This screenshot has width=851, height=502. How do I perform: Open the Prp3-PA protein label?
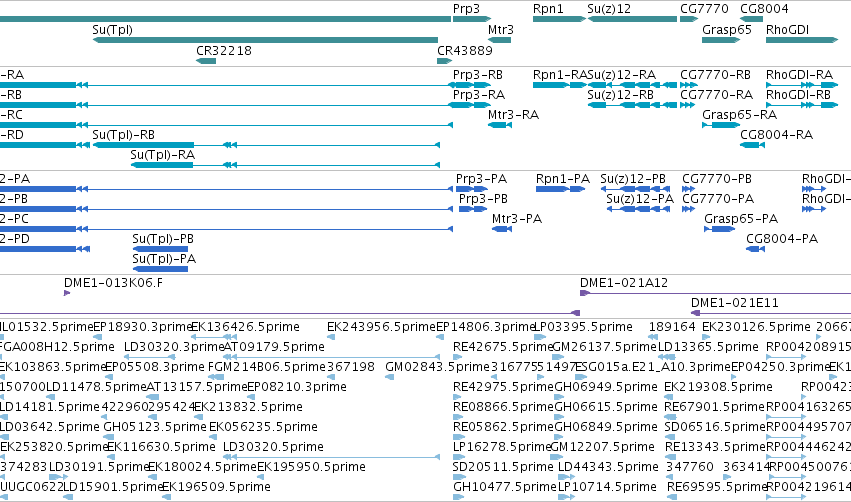tap(481, 179)
